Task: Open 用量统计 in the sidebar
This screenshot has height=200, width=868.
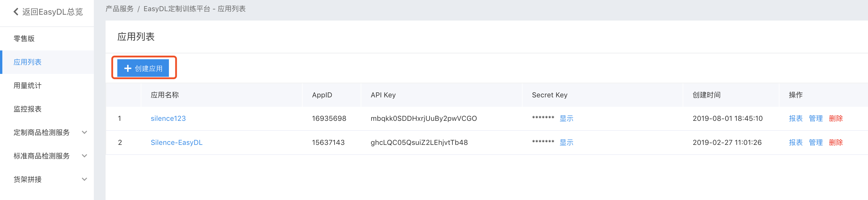Action: point(28,86)
